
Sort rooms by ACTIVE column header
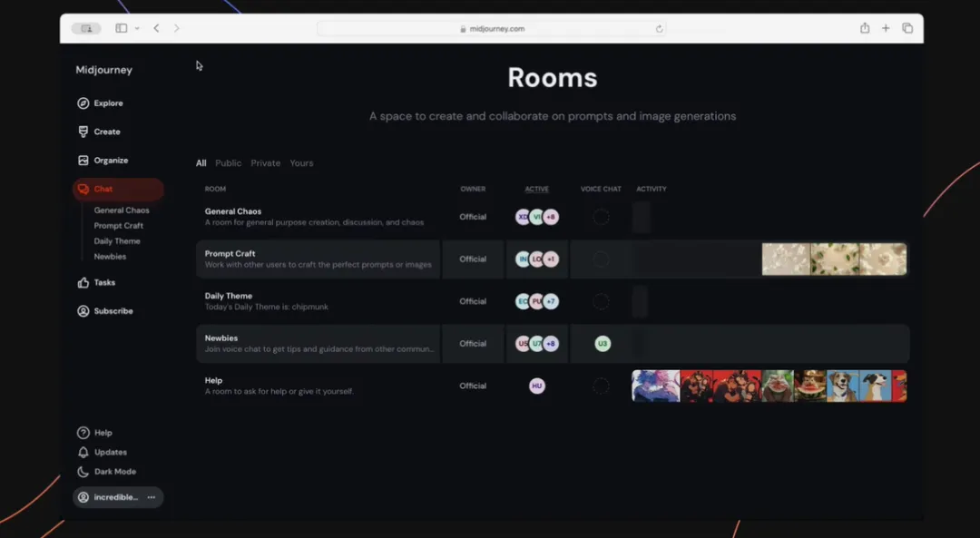click(536, 189)
